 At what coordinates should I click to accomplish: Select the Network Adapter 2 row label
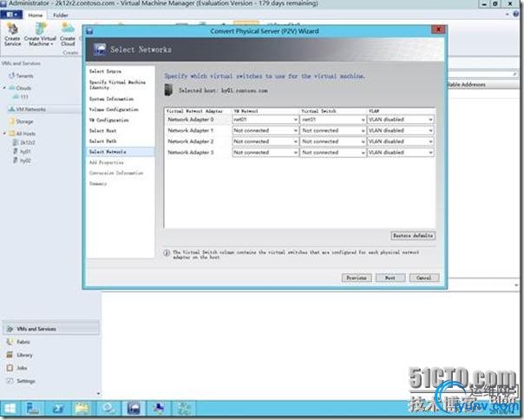point(191,141)
